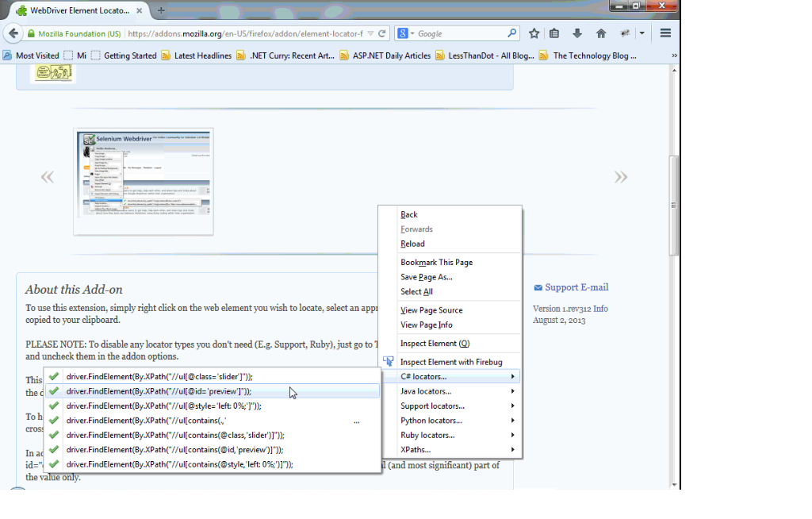Choose Inspect Element with Firebug
This screenshot has height=519, width=812.
(x=450, y=362)
